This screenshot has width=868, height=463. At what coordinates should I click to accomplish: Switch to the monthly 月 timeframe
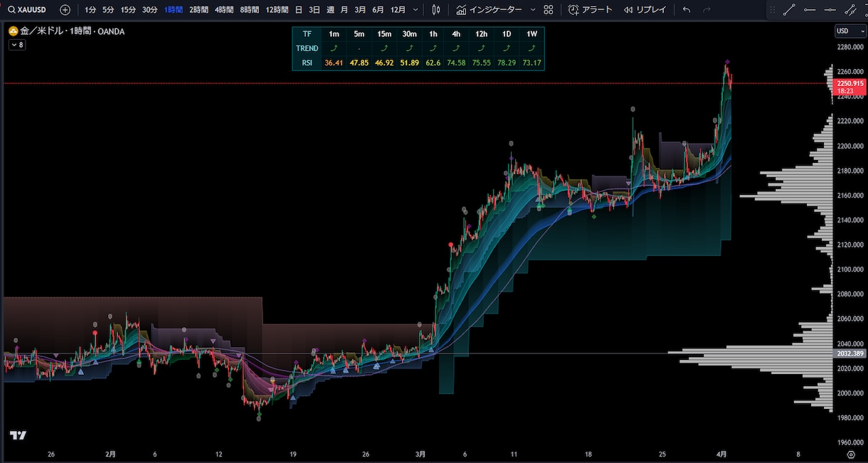[344, 10]
